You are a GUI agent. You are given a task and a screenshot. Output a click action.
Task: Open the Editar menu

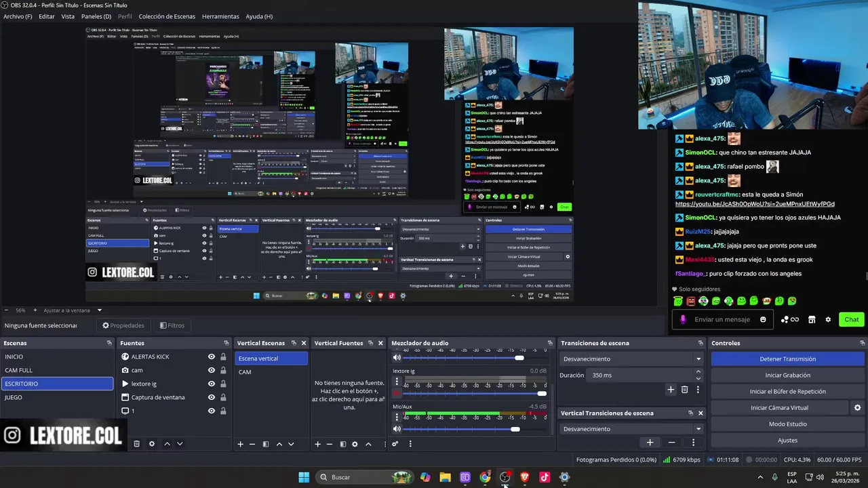point(47,16)
